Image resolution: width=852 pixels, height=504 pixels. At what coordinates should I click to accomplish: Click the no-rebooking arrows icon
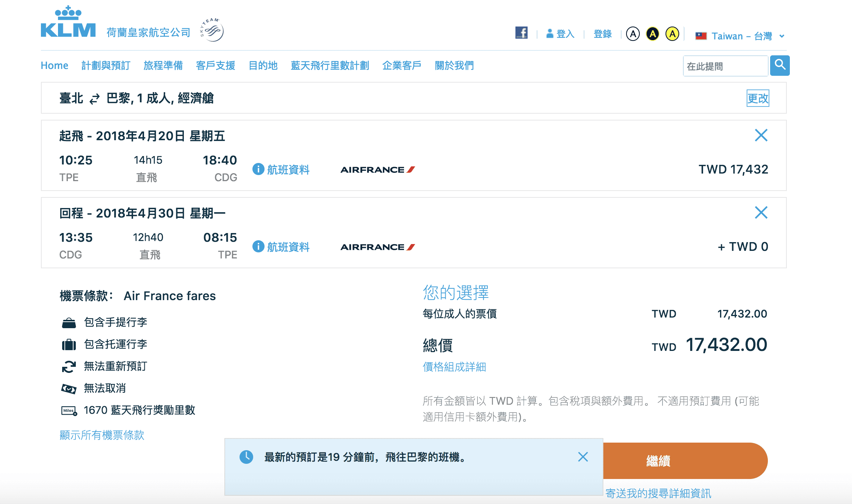click(69, 366)
